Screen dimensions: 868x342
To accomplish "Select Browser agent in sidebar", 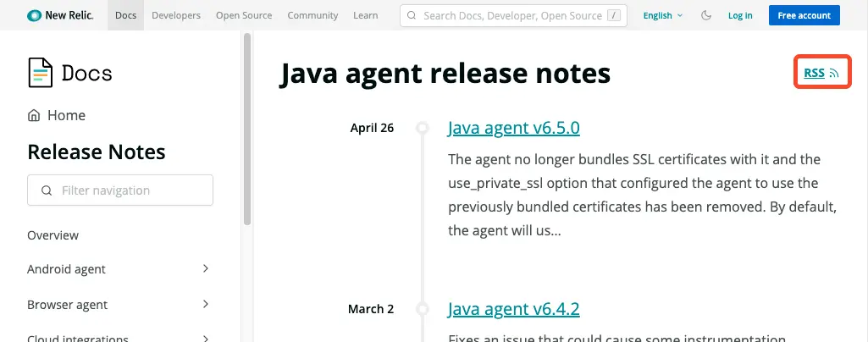I will click(x=68, y=305).
